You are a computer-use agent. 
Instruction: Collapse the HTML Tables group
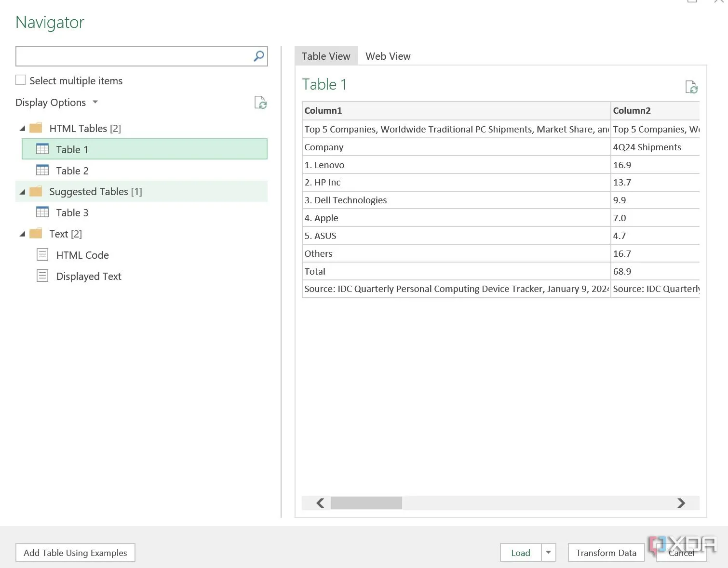pos(22,129)
